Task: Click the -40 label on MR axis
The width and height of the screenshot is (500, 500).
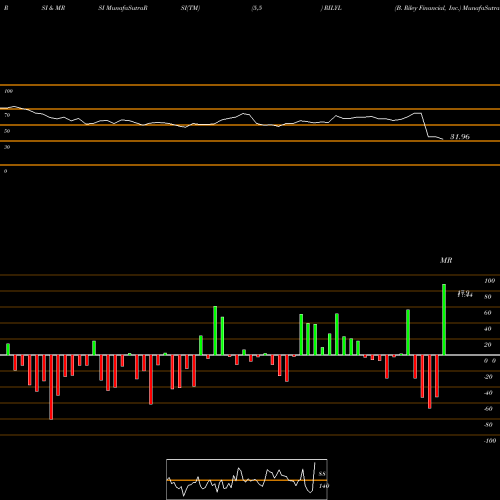Action: tap(488, 393)
